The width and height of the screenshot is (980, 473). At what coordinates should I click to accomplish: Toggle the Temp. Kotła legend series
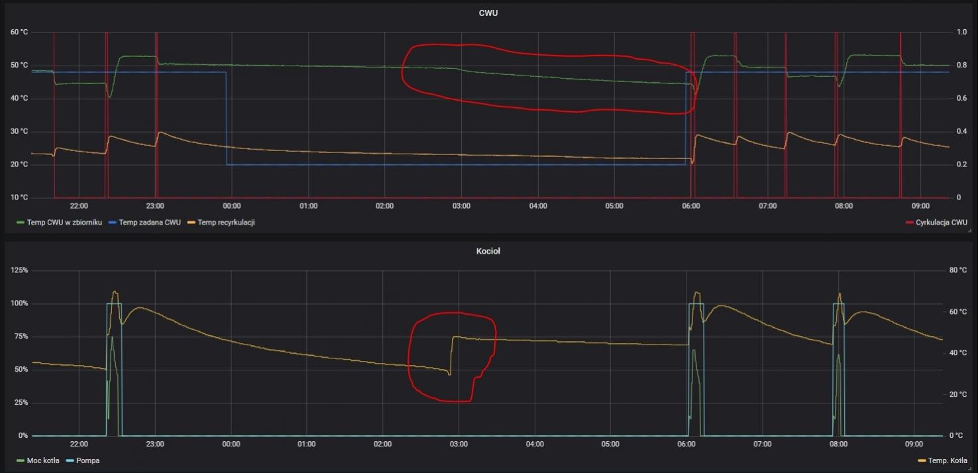946,460
